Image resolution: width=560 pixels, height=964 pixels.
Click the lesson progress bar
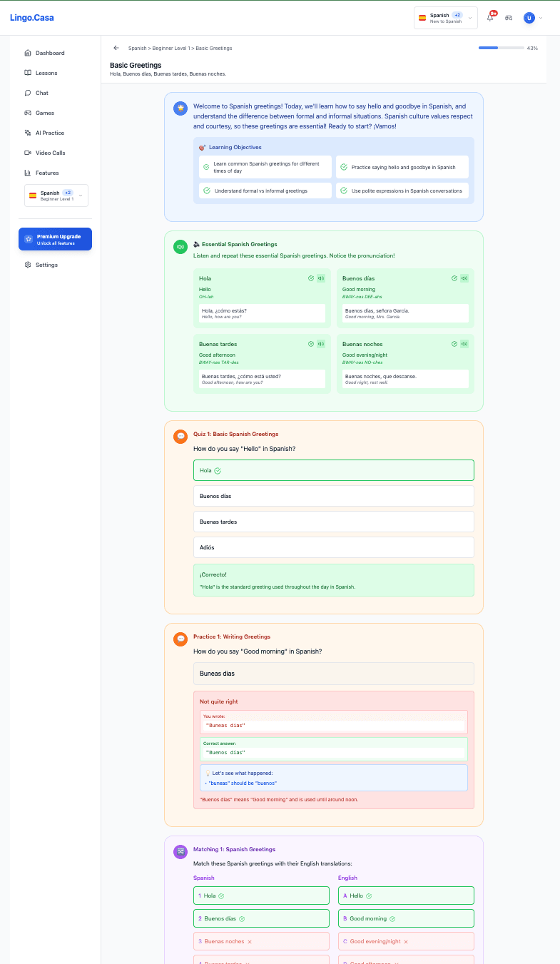tap(499, 48)
